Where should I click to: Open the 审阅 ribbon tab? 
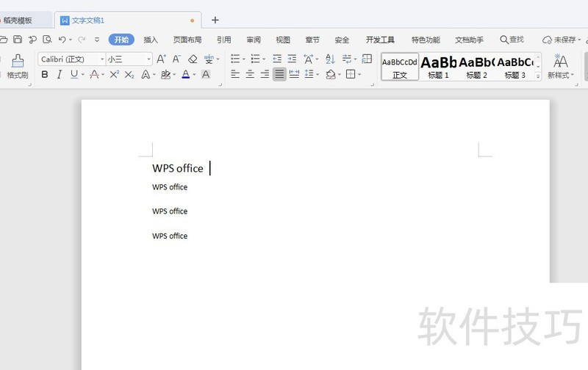coord(254,40)
